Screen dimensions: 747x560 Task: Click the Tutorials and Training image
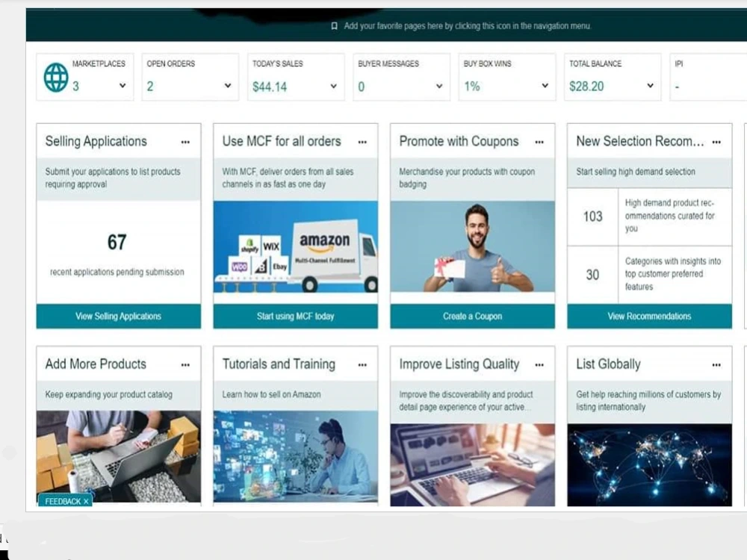pos(295,456)
